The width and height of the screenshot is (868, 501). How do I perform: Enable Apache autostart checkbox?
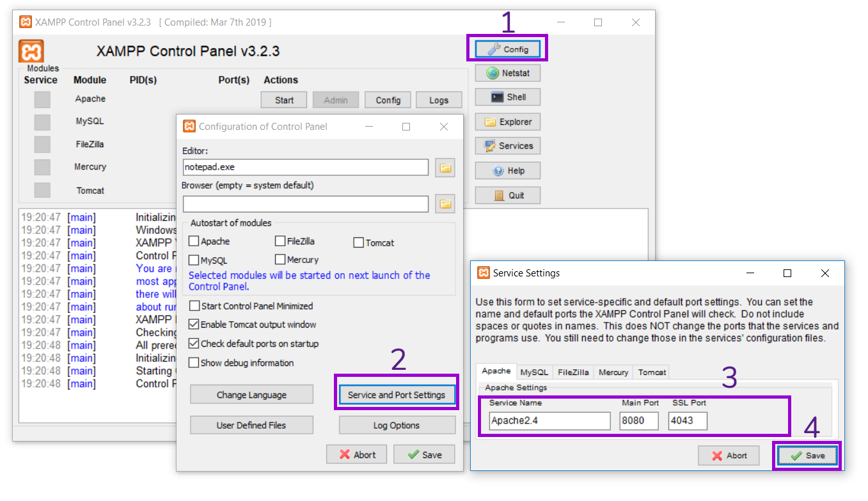pyautogui.click(x=194, y=242)
